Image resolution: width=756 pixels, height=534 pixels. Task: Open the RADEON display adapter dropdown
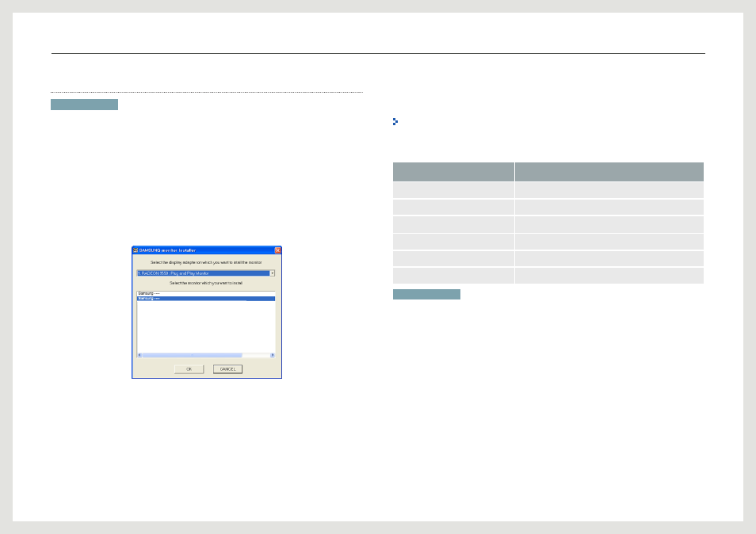pos(273,273)
